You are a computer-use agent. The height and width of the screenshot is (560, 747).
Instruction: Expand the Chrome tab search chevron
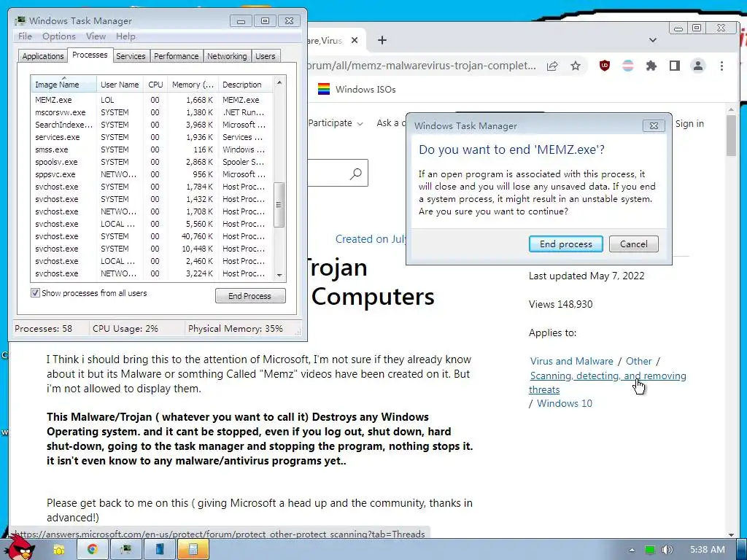(653, 41)
